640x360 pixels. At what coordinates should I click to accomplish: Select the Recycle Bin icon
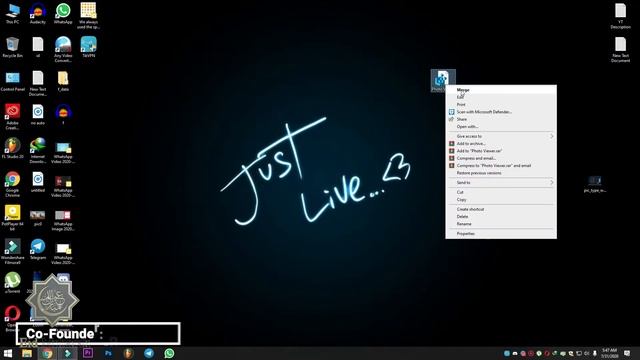point(13,47)
